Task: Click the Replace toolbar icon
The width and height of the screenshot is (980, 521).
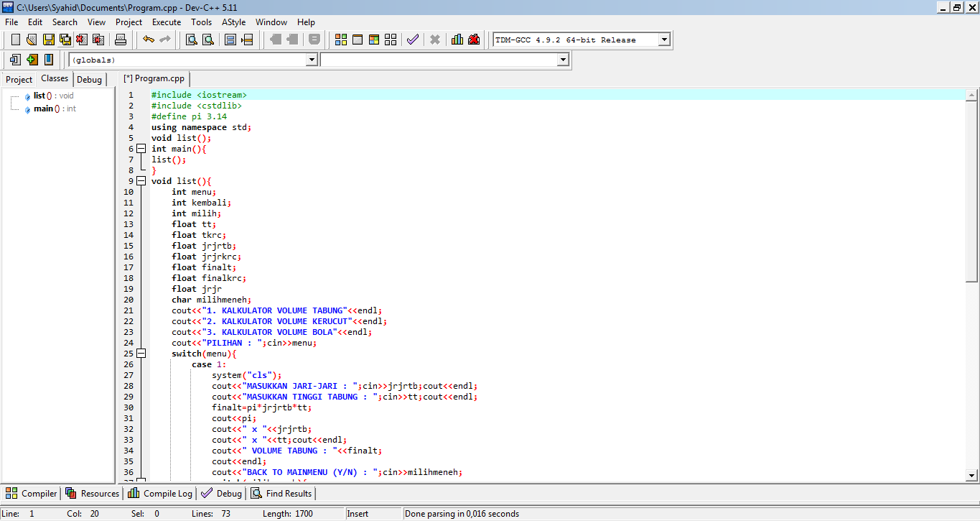Action: (x=208, y=40)
